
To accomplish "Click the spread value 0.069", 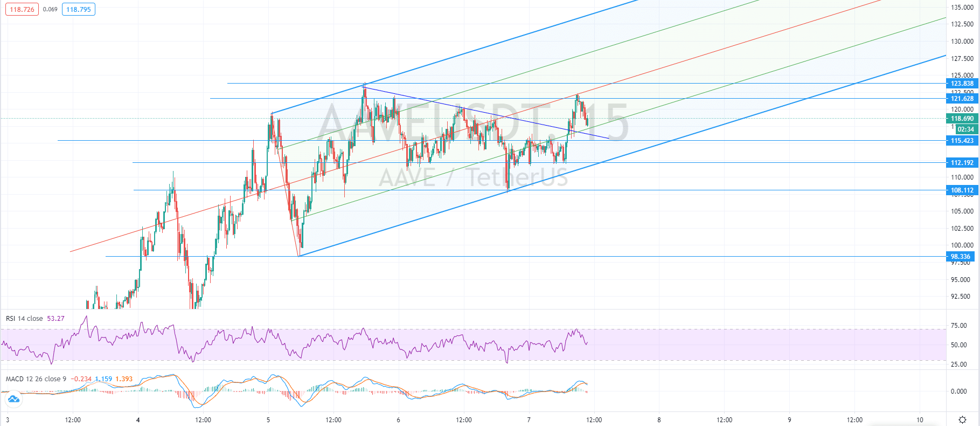I will point(50,10).
